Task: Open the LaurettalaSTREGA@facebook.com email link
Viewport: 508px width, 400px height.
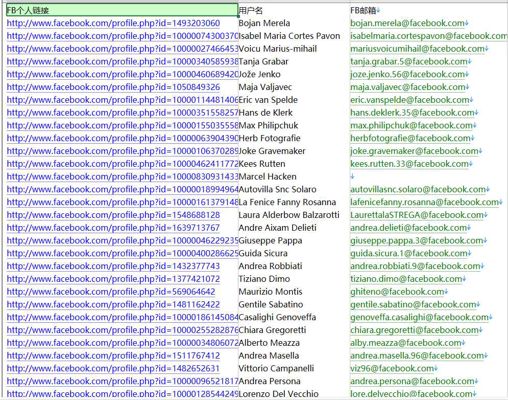Action: coord(417,215)
